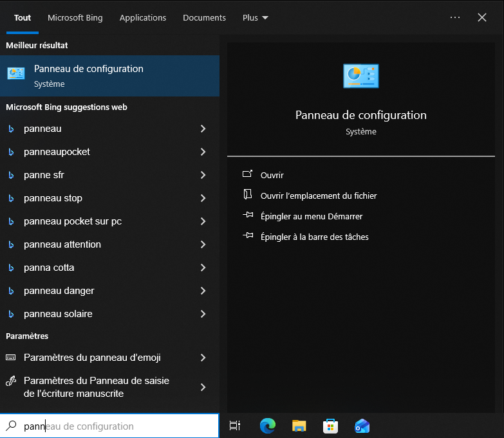The width and height of the screenshot is (504, 438).
Task: Open Panneau de configuration best result
Action: [x=109, y=76]
